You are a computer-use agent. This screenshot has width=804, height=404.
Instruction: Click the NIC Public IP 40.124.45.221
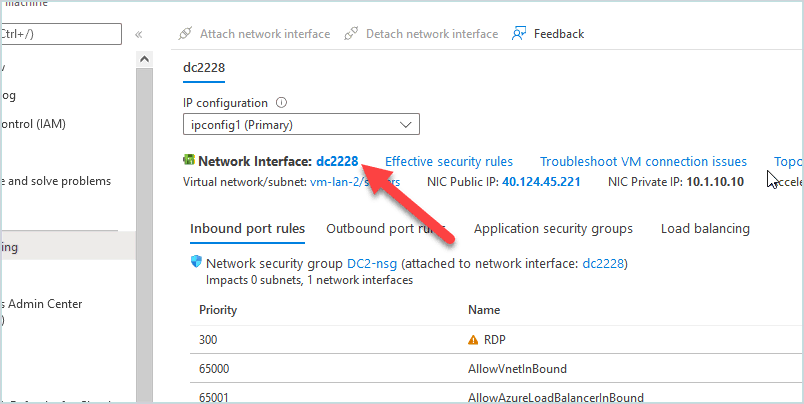click(541, 181)
